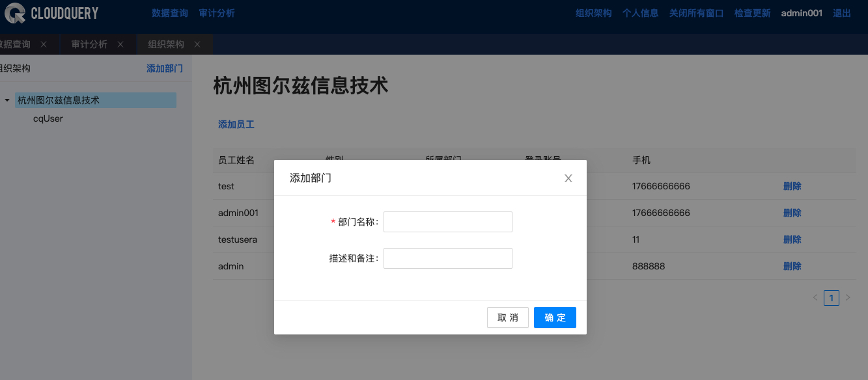The image size is (868, 380).
Task: Delete the test employee via its 删除 link
Action: click(792, 186)
